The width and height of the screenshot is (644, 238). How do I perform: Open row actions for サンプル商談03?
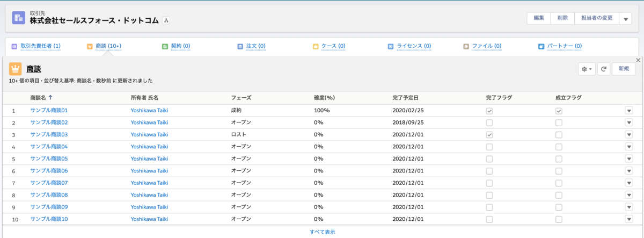point(629,134)
